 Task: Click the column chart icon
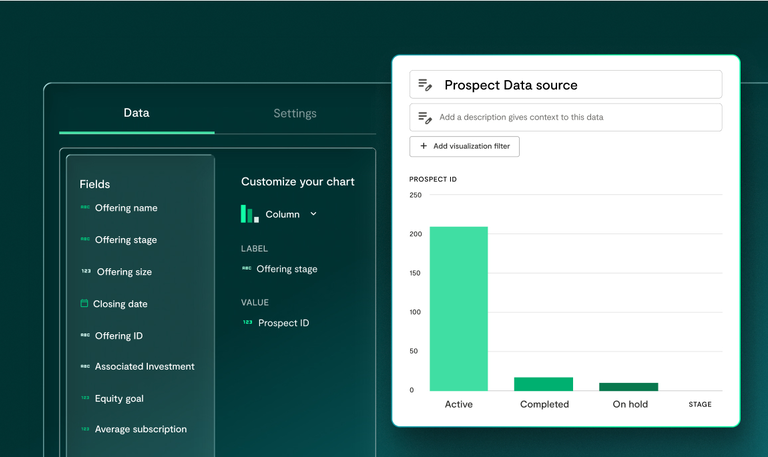(249, 214)
